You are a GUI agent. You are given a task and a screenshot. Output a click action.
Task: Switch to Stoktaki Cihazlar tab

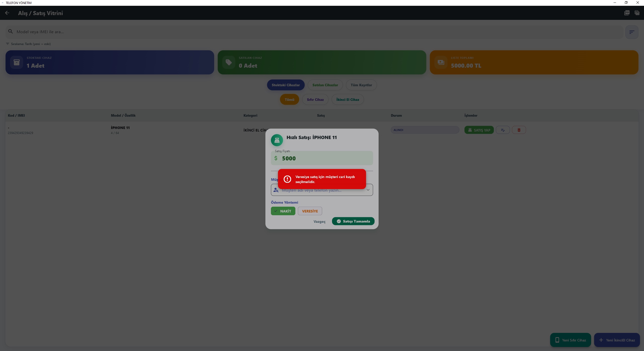pyautogui.click(x=286, y=85)
